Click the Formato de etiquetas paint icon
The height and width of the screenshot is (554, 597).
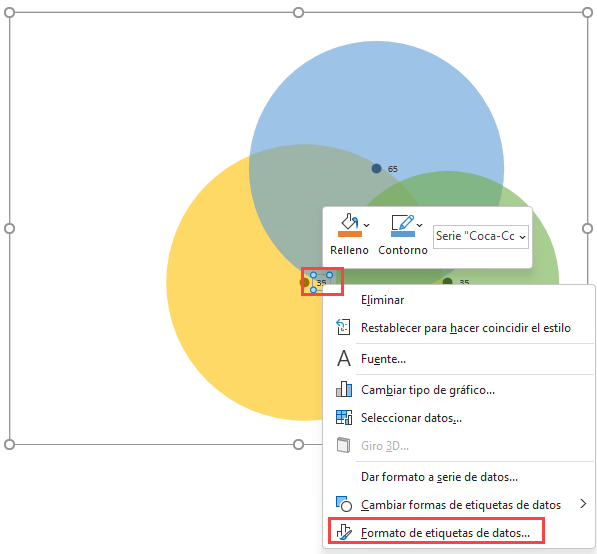coord(344,532)
